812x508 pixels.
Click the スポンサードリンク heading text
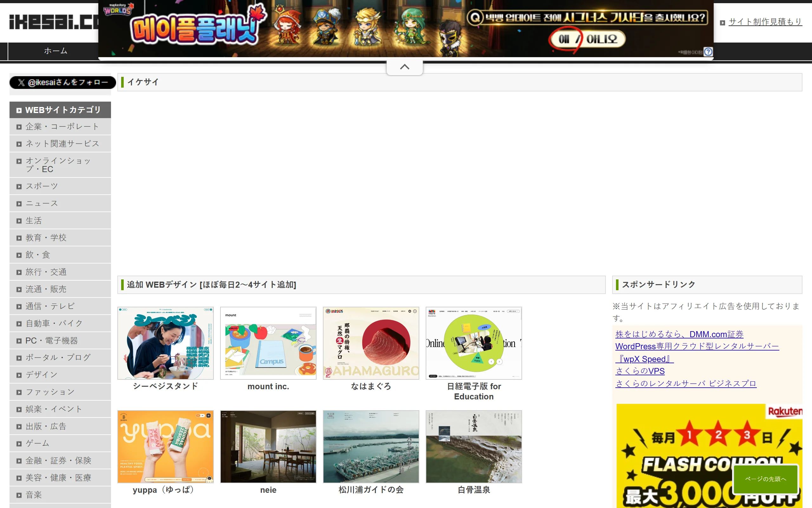(x=659, y=284)
